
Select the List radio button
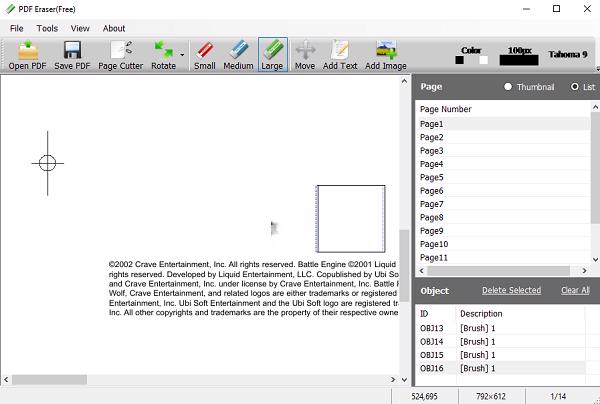click(575, 87)
